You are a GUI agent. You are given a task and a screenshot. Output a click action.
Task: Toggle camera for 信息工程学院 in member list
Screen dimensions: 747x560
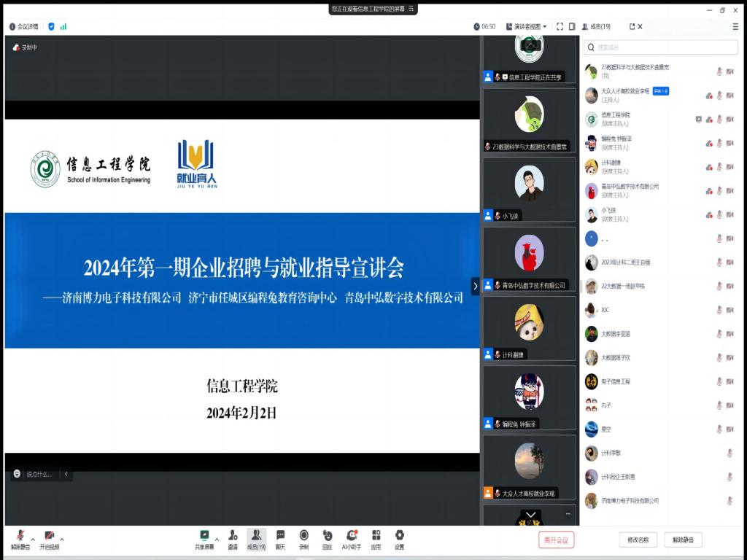pos(729,119)
